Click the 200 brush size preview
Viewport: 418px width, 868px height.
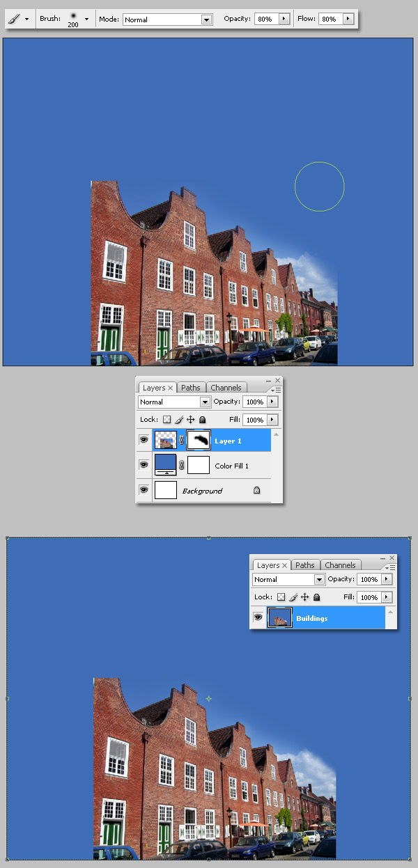tap(73, 19)
